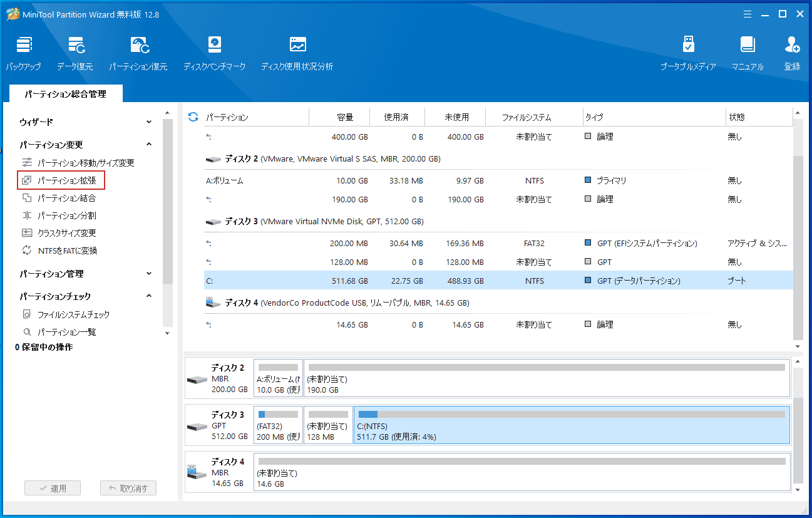Open the hamburger menu in title bar
812x518 pixels.
(x=747, y=14)
